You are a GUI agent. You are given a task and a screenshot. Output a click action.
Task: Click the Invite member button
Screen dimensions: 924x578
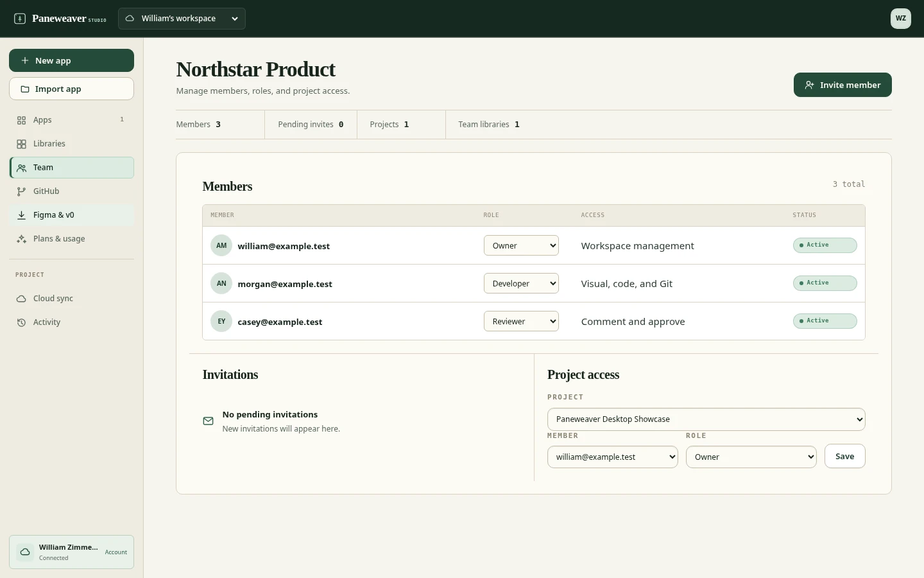843,85
